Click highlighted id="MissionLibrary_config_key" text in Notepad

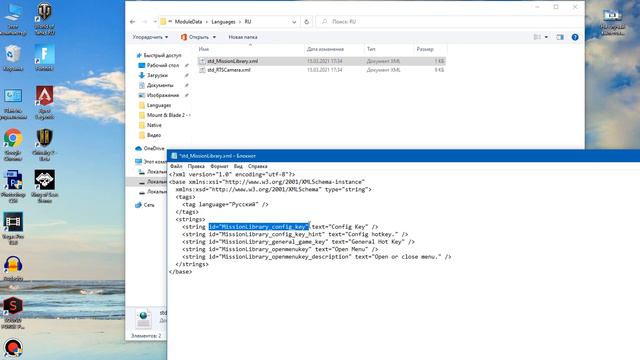(x=258, y=227)
